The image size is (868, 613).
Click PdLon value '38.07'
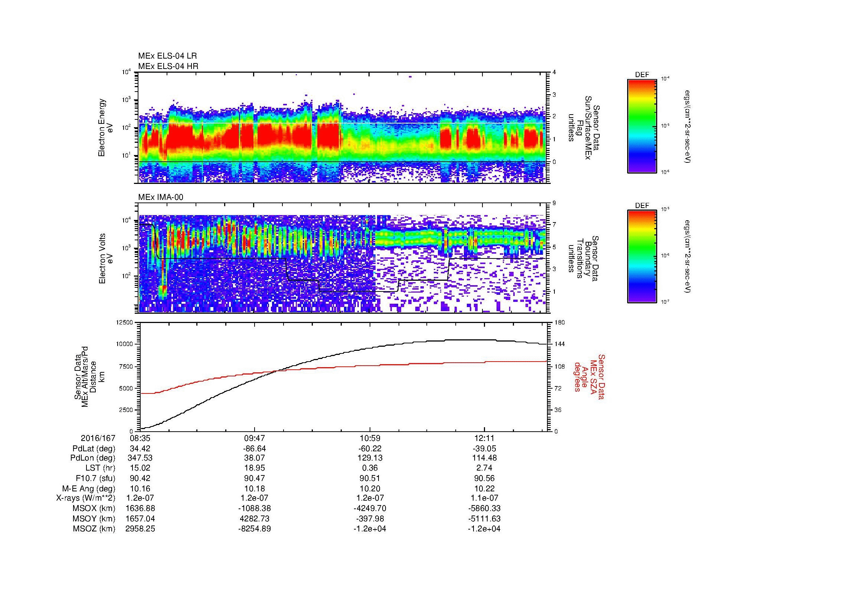(x=255, y=458)
